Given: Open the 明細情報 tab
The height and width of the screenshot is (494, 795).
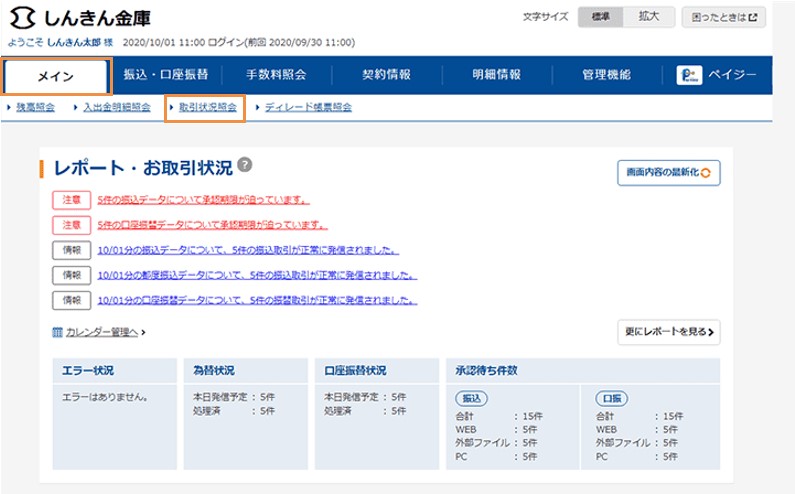Looking at the screenshot, I should pos(496,75).
